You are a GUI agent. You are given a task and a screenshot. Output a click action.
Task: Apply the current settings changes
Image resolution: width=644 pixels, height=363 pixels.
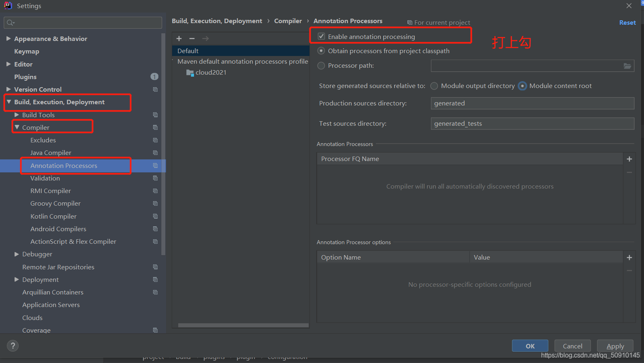click(x=615, y=346)
